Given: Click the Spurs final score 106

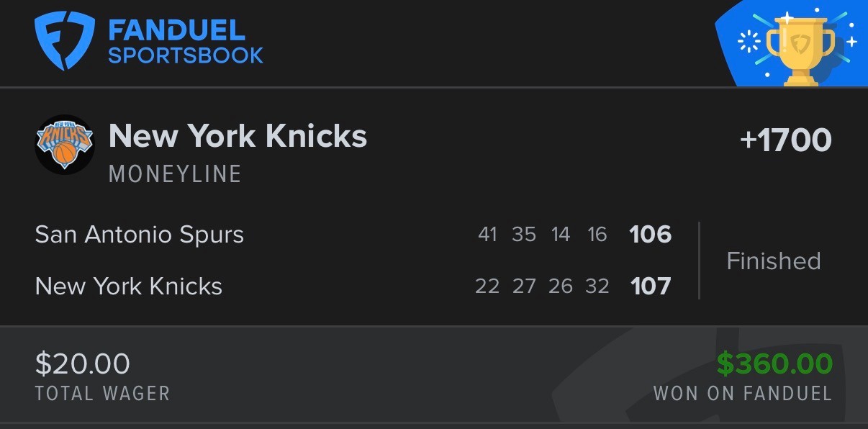Looking at the screenshot, I should (x=651, y=235).
